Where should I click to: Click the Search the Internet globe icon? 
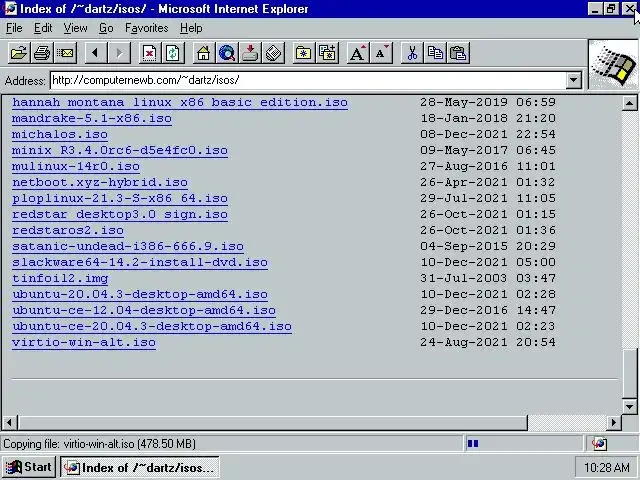227,53
